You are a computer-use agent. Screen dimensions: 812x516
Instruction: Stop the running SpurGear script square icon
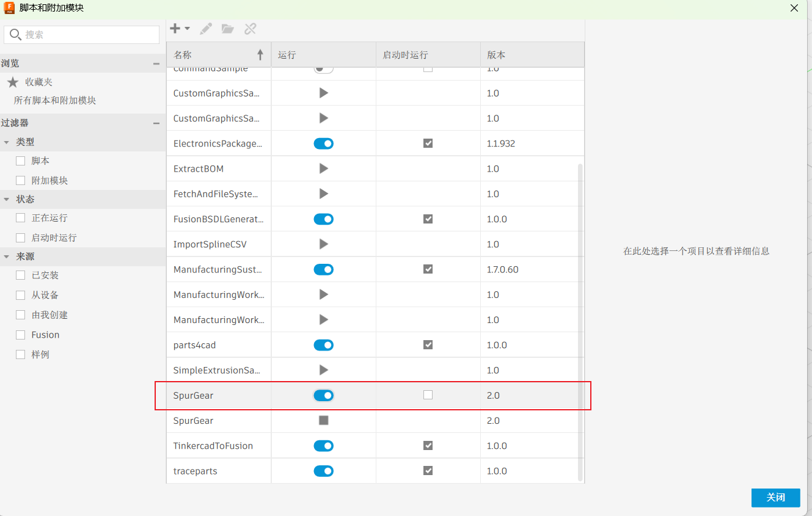(x=324, y=420)
